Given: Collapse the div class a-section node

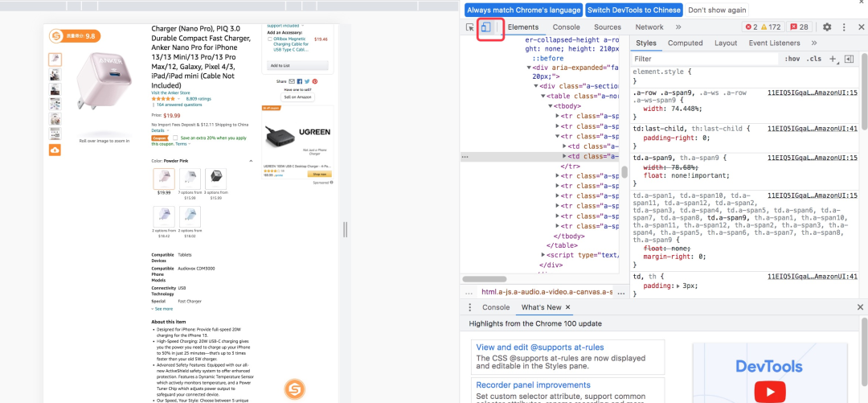Looking at the screenshot, I should click(536, 86).
